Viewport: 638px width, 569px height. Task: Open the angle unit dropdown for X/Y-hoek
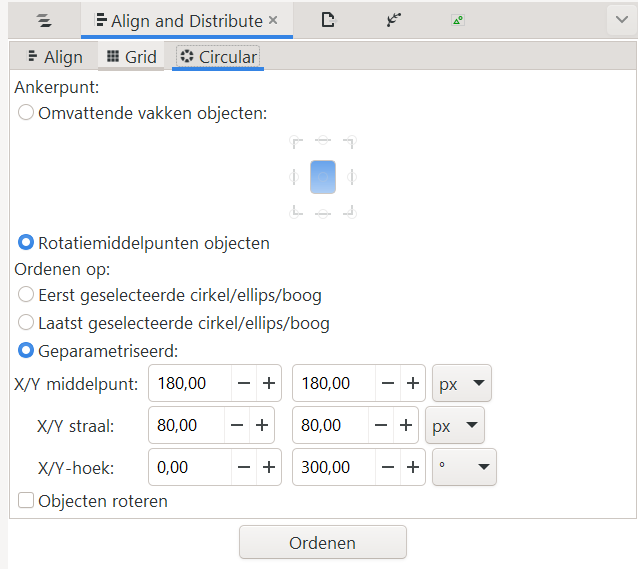[466, 467]
